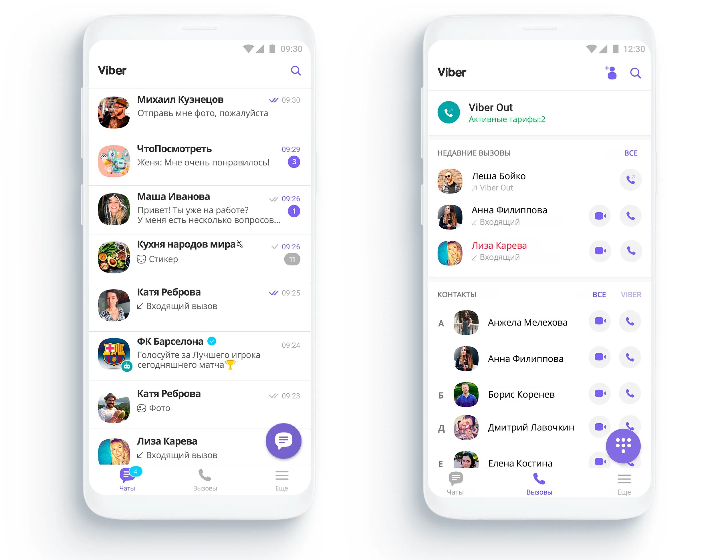Tap the dialpad icon bottom right
Screen dimensions: 728x560
click(624, 446)
